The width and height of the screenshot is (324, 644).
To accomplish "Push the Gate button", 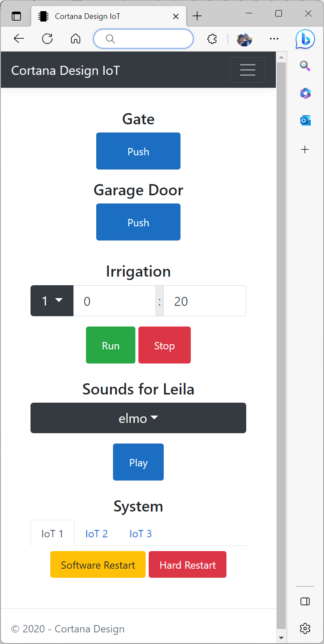I will (x=138, y=151).
